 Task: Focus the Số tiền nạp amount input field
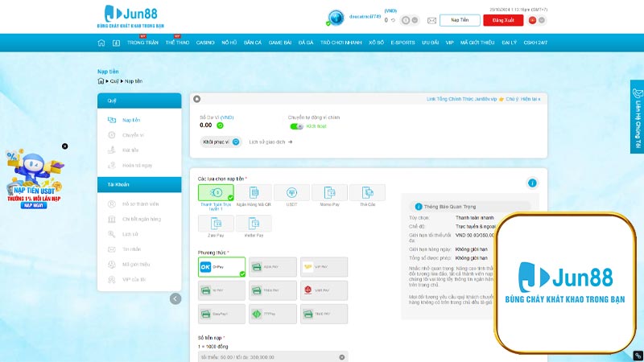[x=273, y=357]
